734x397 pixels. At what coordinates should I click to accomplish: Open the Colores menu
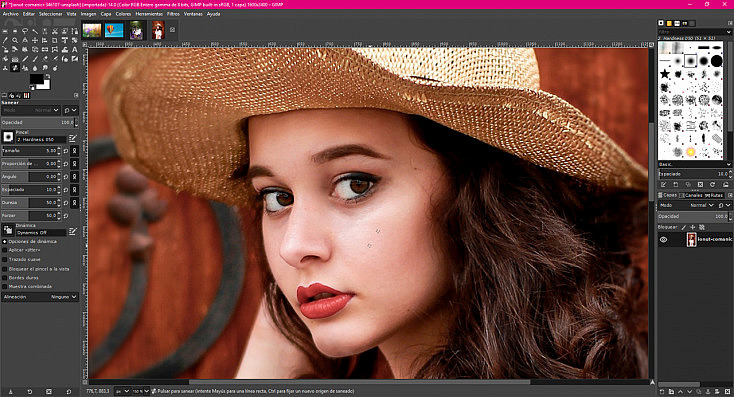[123, 14]
